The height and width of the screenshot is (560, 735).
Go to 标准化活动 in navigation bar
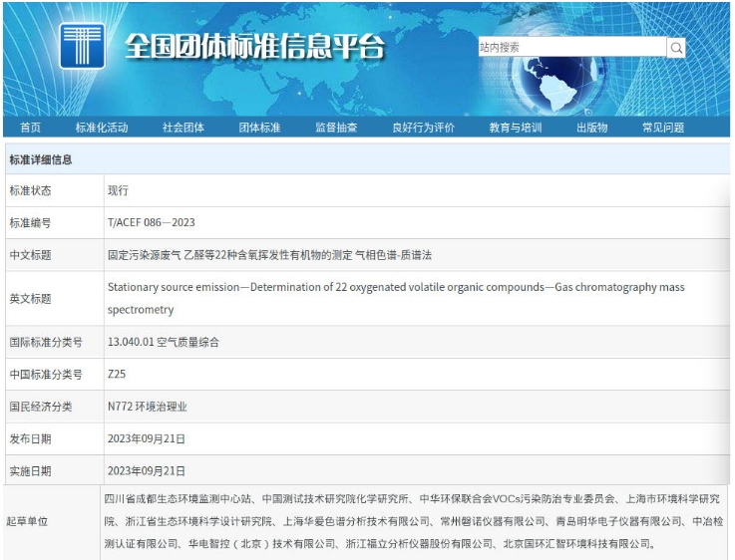pyautogui.click(x=102, y=128)
